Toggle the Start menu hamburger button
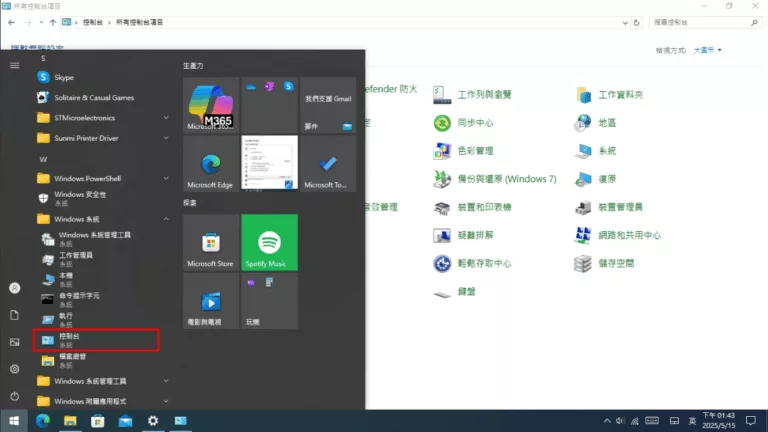The width and height of the screenshot is (768, 432). [15, 65]
